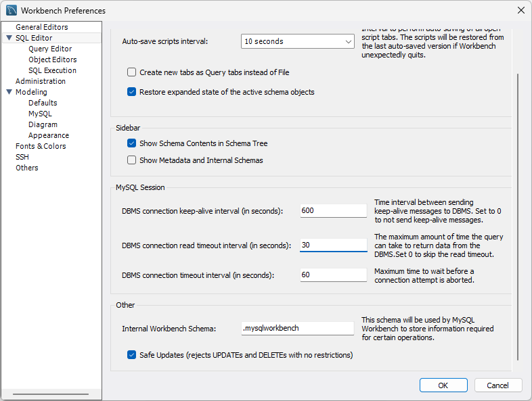Screen dimensions: 532x401
Task: Close the Workbench Preferences dialog
Action: [520, 11]
